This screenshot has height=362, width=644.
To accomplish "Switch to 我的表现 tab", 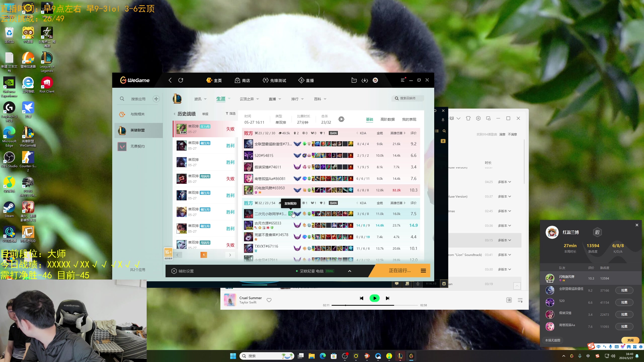I will [x=409, y=119].
